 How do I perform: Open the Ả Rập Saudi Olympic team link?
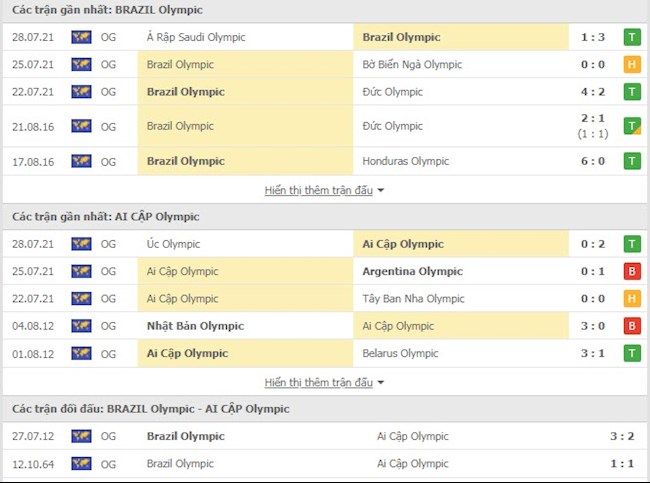(x=195, y=37)
